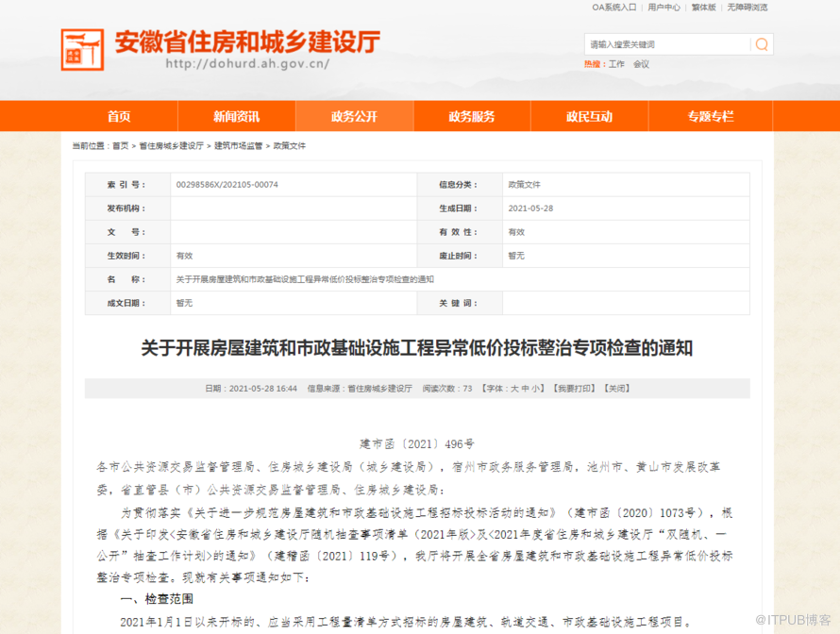
Task: Click the orange search magnifier icon
Action: click(761, 44)
